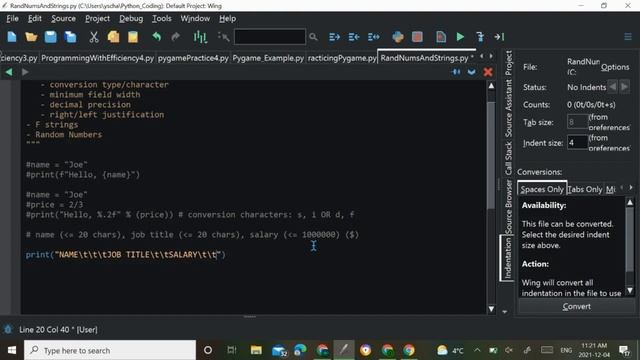Stop debugging with red square
Screen dimensions: 640x360
(x=417, y=37)
